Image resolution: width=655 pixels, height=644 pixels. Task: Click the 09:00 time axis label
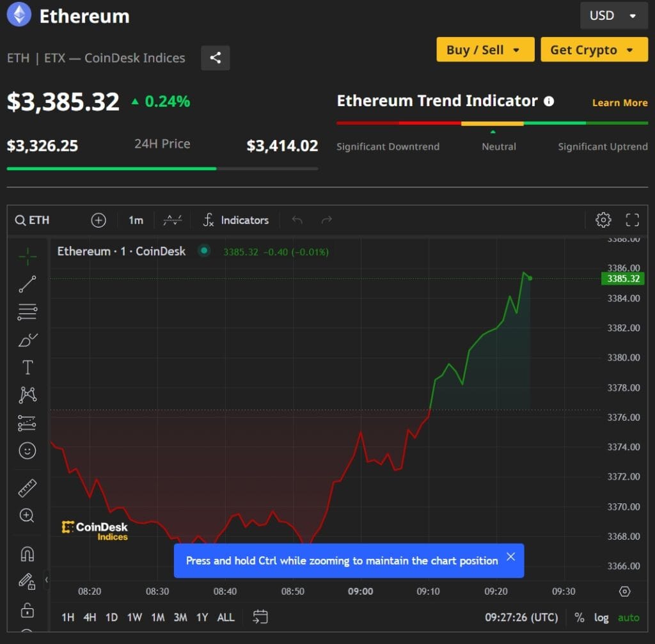[360, 592]
